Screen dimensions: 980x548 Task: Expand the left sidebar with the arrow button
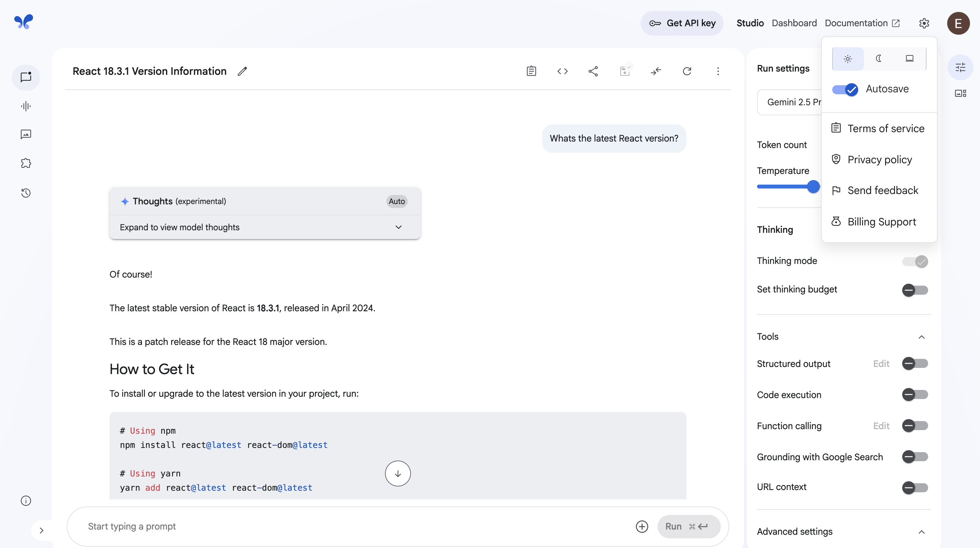pyautogui.click(x=41, y=530)
